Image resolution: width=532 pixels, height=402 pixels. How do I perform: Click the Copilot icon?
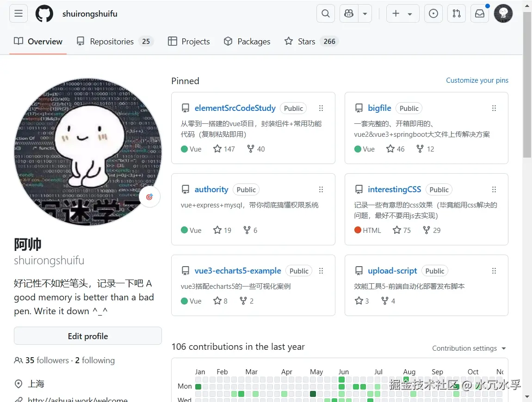pyautogui.click(x=348, y=13)
